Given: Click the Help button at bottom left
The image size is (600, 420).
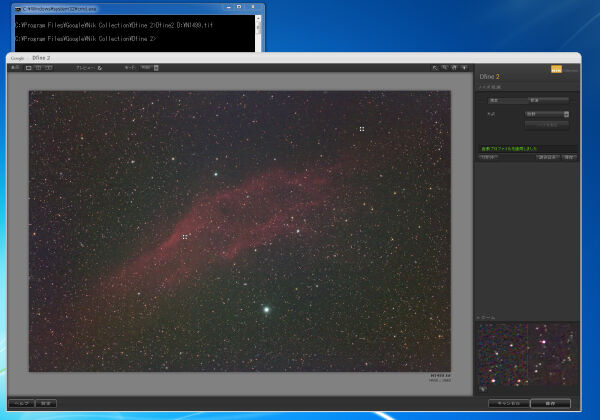Looking at the screenshot, I should 21,403.
